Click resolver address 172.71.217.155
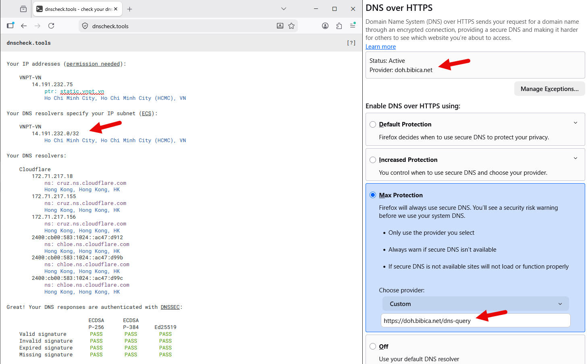 [x=54, y=196]
